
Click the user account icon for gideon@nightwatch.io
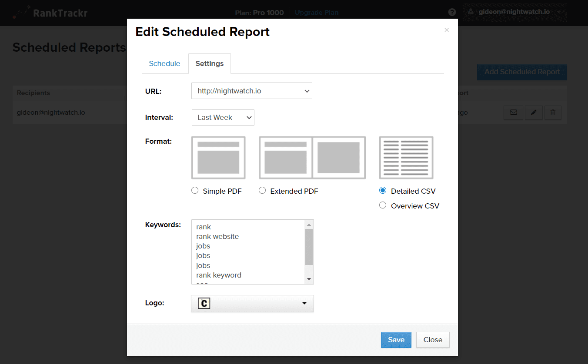click(x=470, y=12)
